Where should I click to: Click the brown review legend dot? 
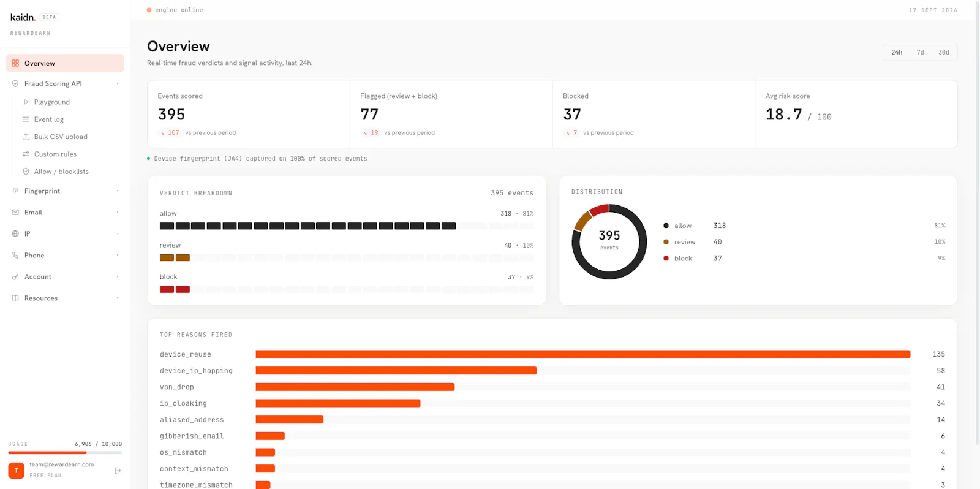[x=666, y=242]
